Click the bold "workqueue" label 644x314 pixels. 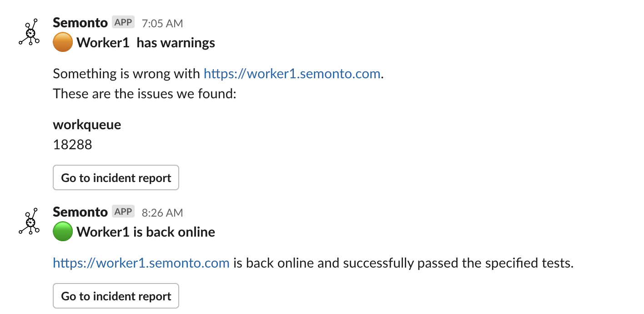click(x=87, y=125)
